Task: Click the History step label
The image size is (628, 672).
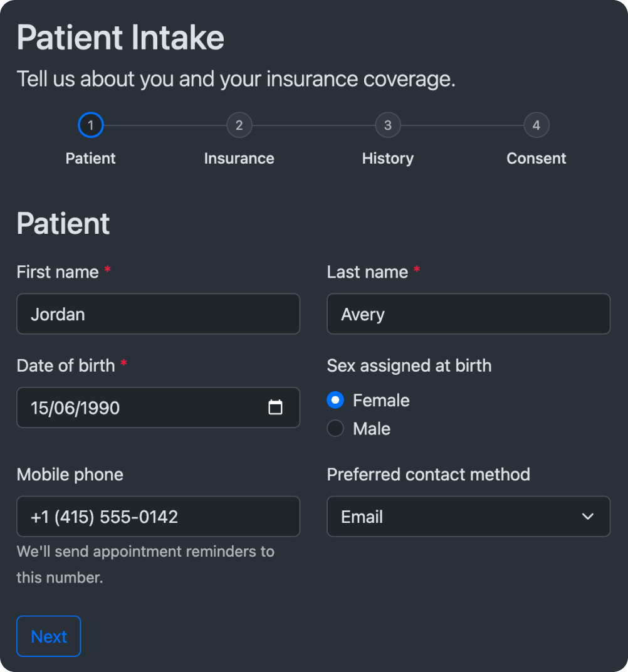Action: click(388, 159)
